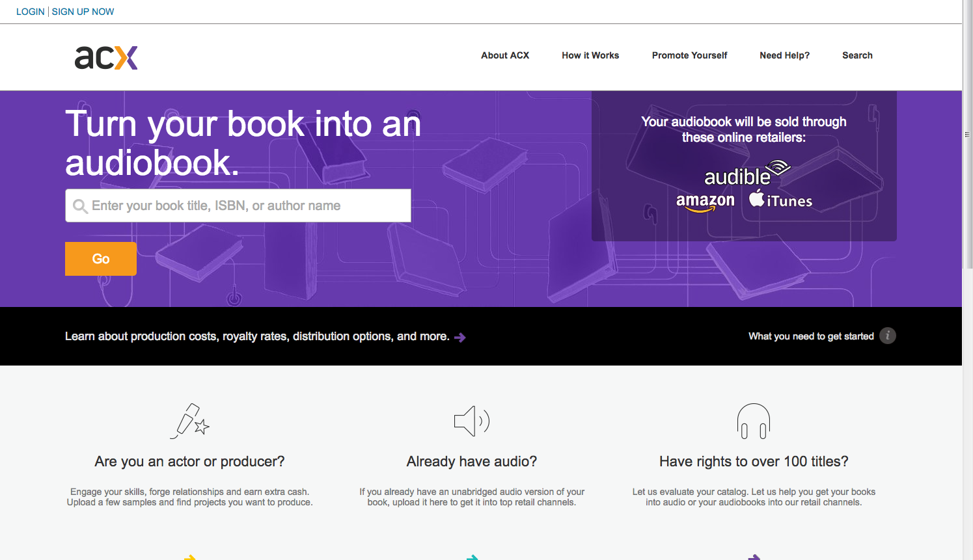Click the page vertical scrollbar
The height and width of the screenshot is (560, 973).
(967, 135)
